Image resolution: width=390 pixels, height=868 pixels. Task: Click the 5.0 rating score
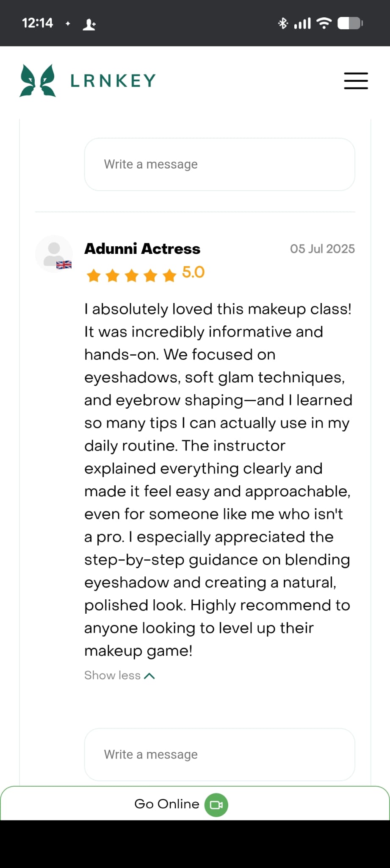click(x=194, y=272)
